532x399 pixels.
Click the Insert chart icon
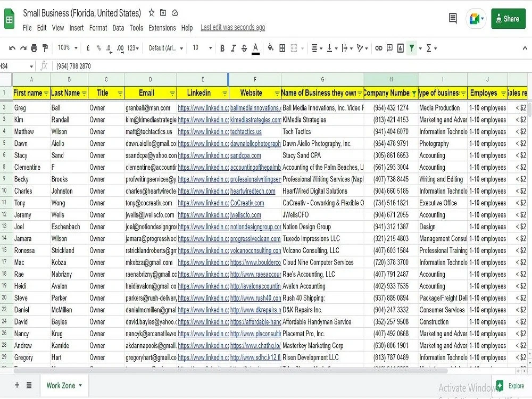click(x=401, y=48)
